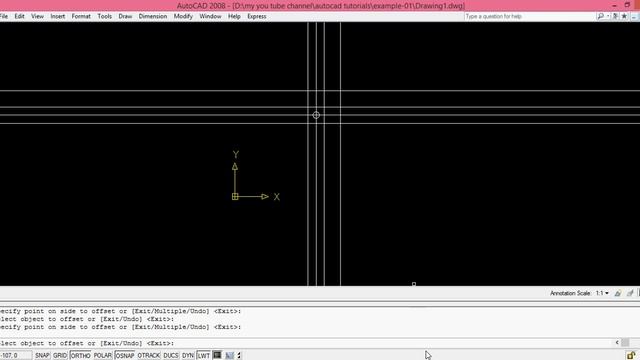Open the Annotation Scale 1:1 dropdown

tap(602, 293)
